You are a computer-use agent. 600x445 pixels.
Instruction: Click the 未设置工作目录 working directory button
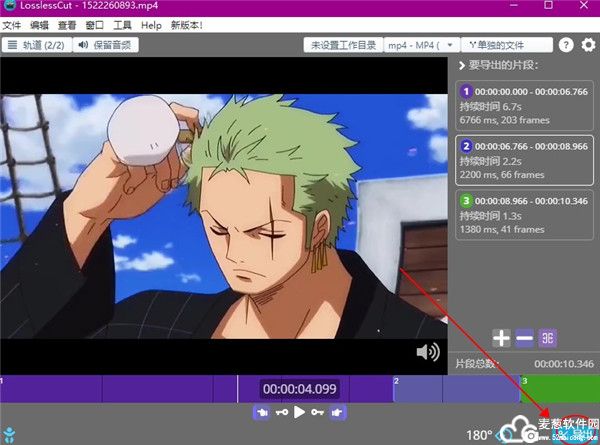click(x=343, y=45)
